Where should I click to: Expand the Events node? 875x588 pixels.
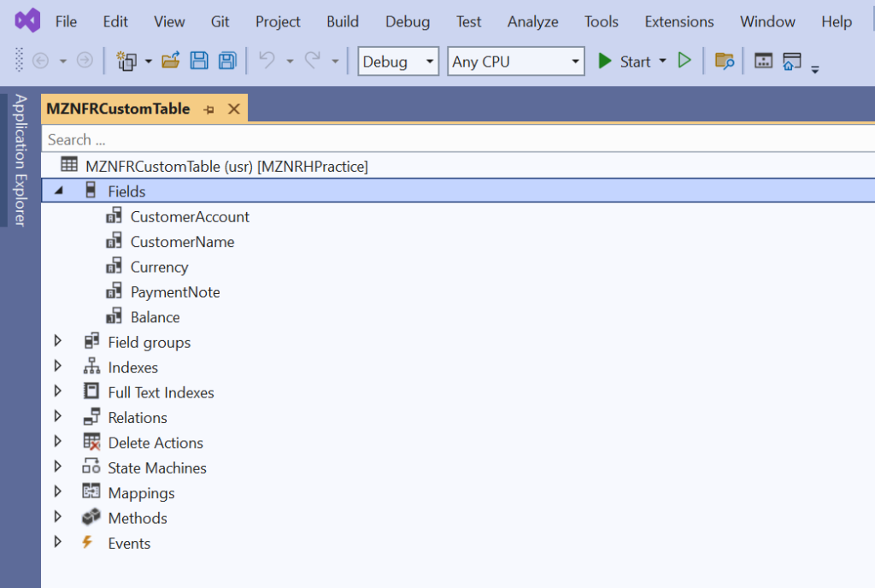coord(57,542)
